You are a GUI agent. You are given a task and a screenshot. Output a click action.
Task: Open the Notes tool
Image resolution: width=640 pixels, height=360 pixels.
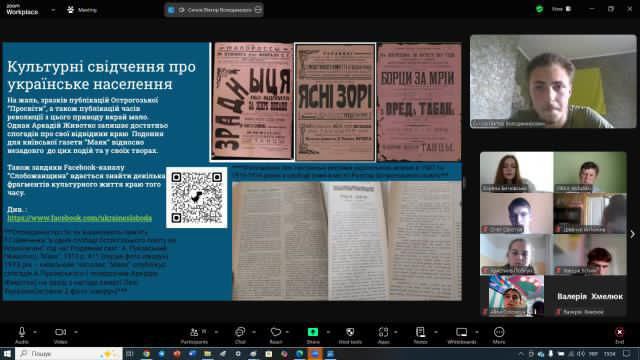coord(420,335)
